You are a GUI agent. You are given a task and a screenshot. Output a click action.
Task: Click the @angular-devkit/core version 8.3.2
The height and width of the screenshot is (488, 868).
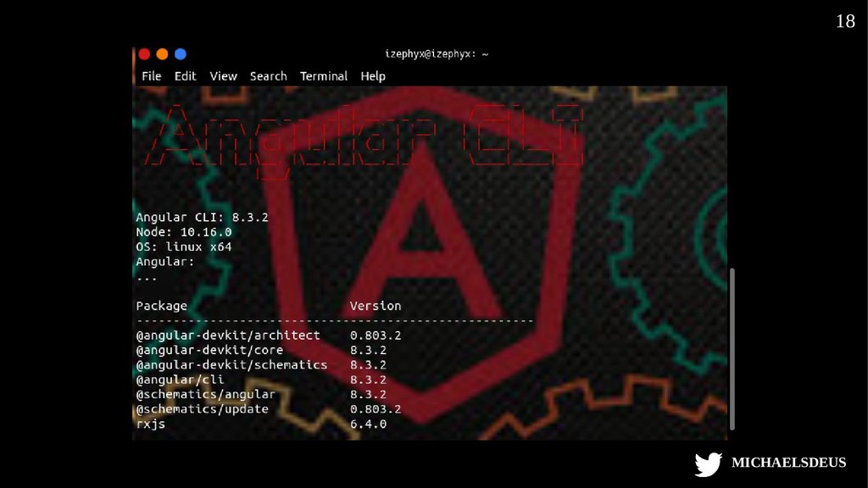tap(368, 350)
